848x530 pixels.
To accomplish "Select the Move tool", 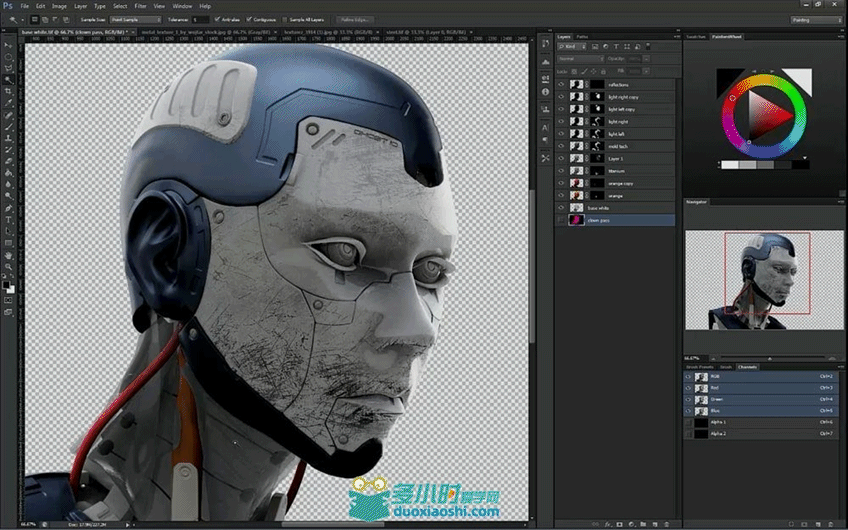I will click(x=8, y=45).
